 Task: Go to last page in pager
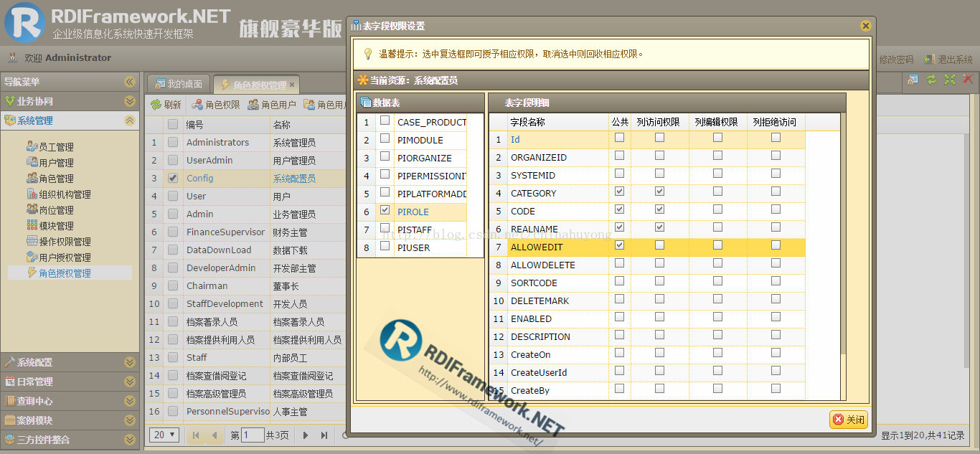324,435
